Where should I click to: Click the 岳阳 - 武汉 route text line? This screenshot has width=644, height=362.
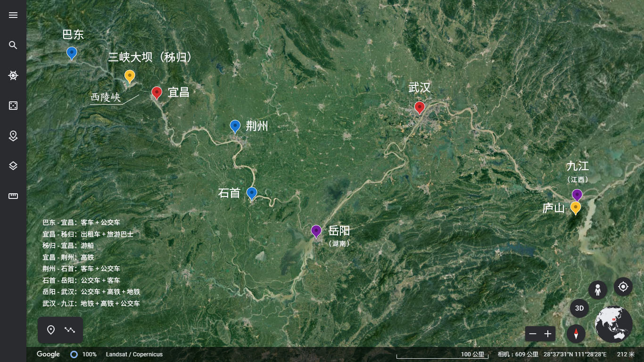click(91, 292)
